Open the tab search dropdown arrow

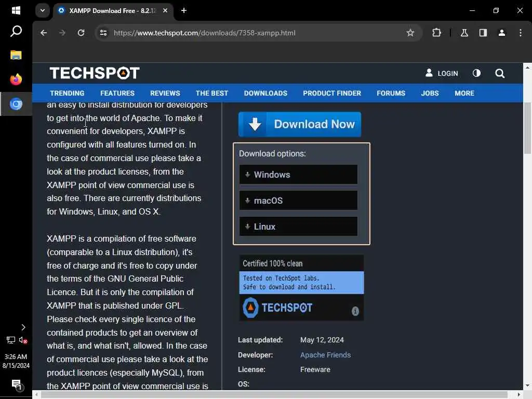coord(43,10)
